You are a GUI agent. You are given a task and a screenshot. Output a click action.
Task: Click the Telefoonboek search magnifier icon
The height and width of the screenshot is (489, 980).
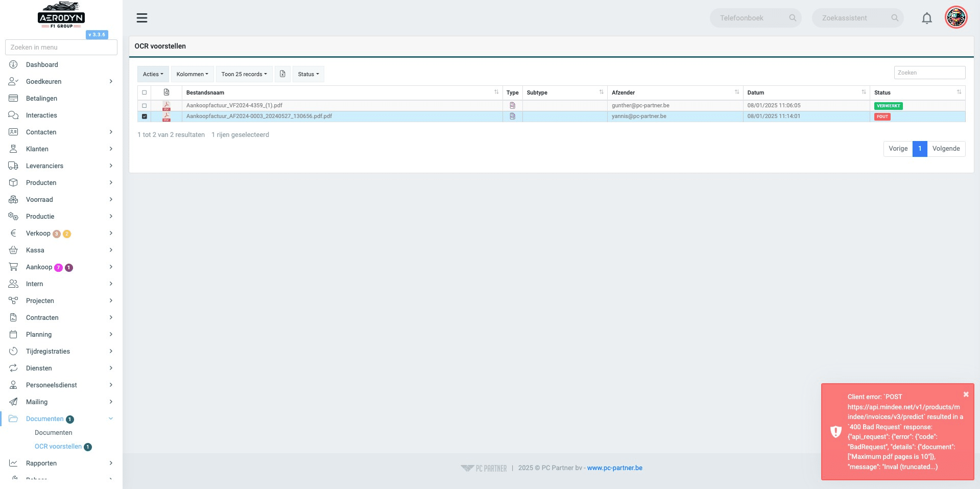[793, 18]
